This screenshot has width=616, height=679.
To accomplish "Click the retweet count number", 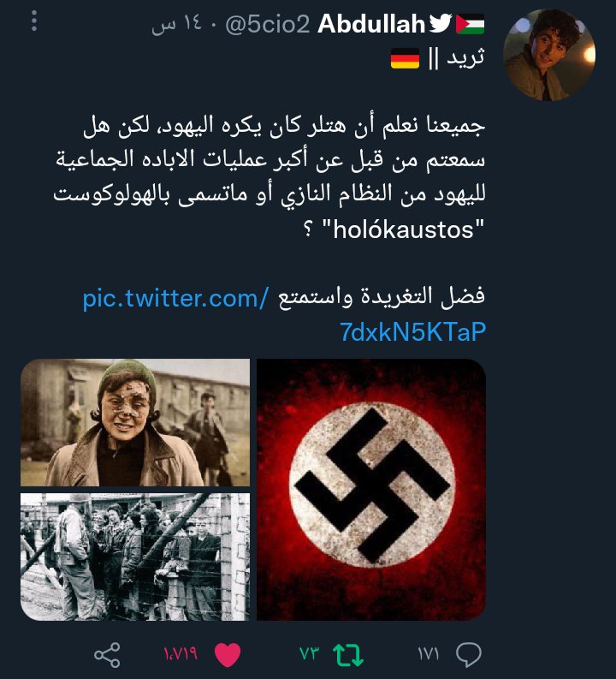I will (310, 653).
